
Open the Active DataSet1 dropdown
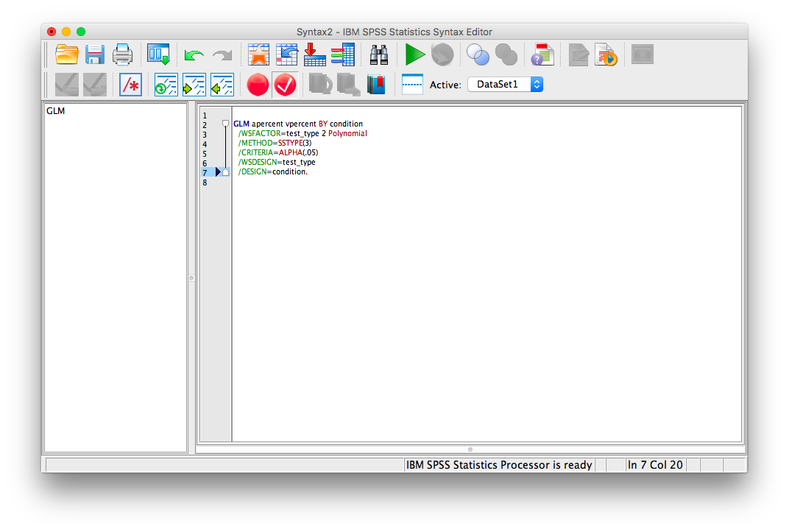click(x=505, y=85)
